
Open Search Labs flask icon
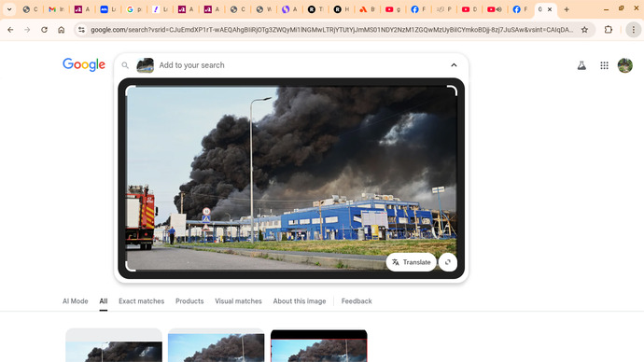pyautogui.click(x=581, y=65)
